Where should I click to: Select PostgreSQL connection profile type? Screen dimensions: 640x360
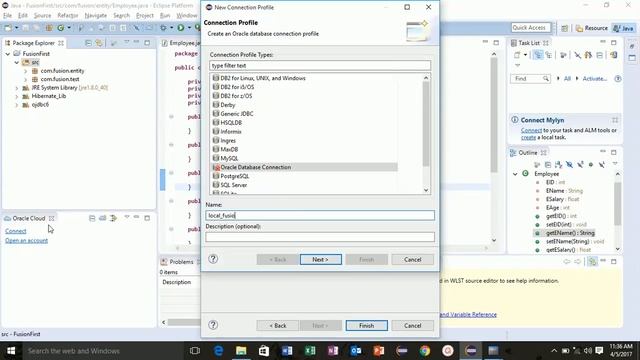[231, 176]
